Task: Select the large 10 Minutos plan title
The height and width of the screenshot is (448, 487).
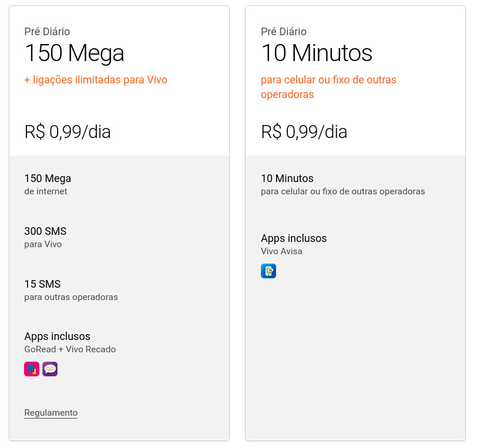Action: point(317,53)
